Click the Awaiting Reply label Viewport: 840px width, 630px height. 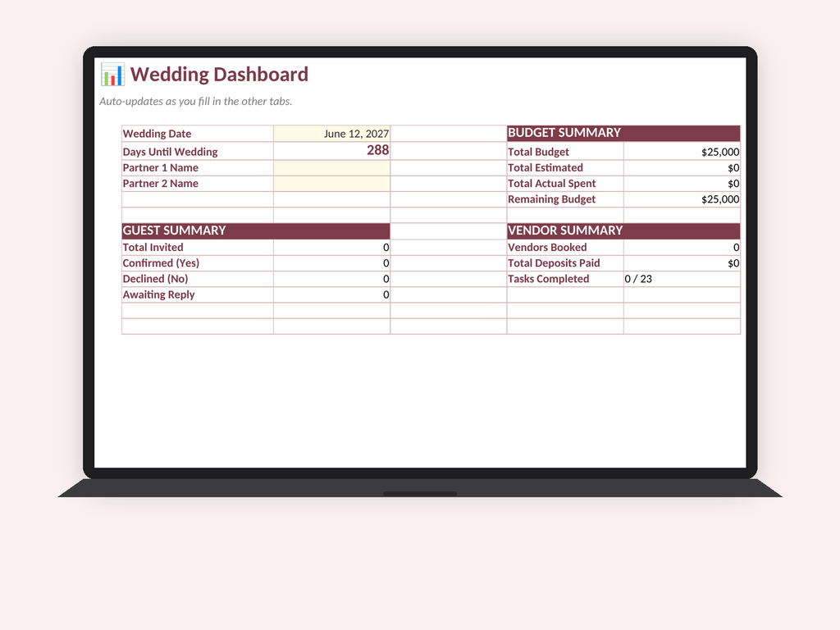pos(197,294)
